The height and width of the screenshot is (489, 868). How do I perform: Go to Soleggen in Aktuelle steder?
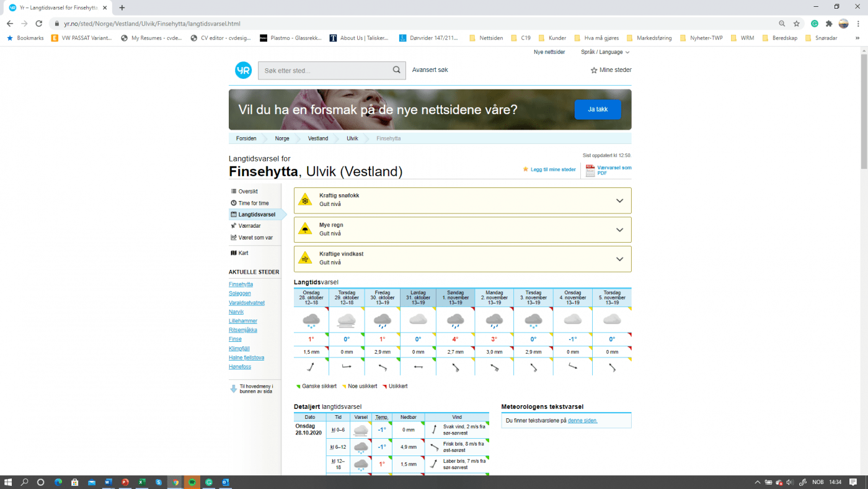pyautogui.click(x=240, y=293)
